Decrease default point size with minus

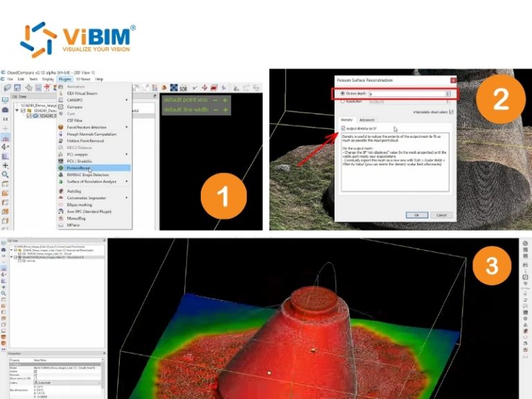(215, 100)
